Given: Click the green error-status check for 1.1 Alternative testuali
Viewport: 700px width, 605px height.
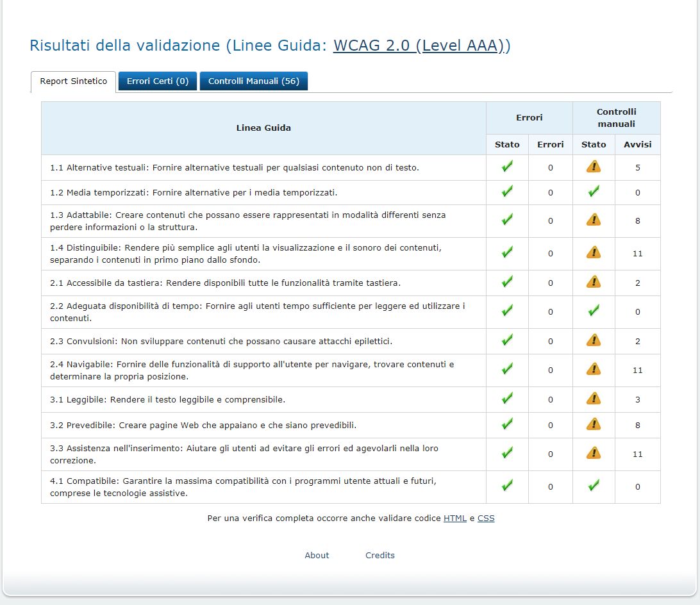Looking at the screenshot, I should click(x=507, y=166).
